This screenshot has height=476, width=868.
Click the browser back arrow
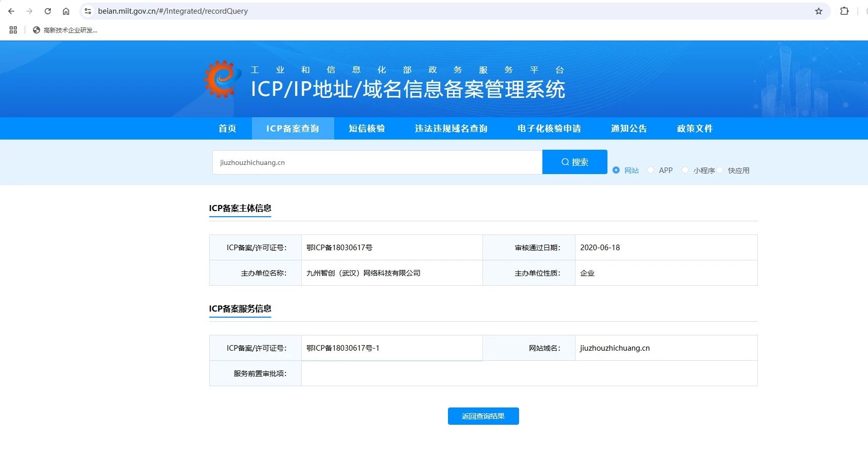pyautogui.click(x=11, y=11)
